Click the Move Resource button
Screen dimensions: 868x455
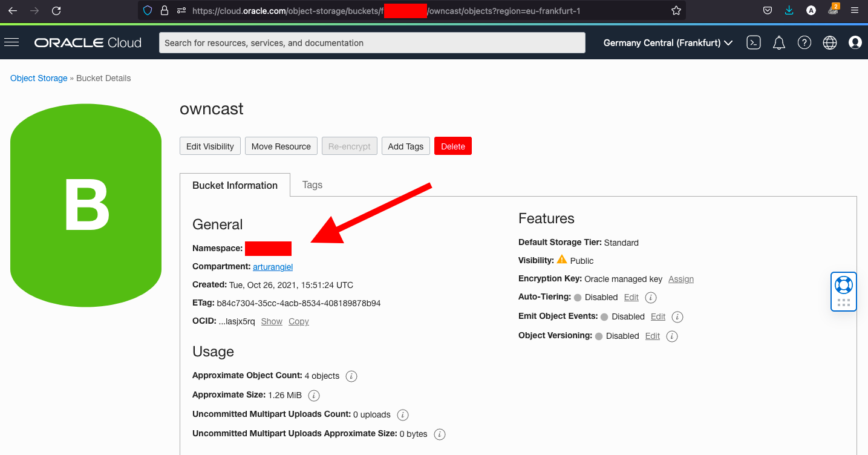click(281, 146)
